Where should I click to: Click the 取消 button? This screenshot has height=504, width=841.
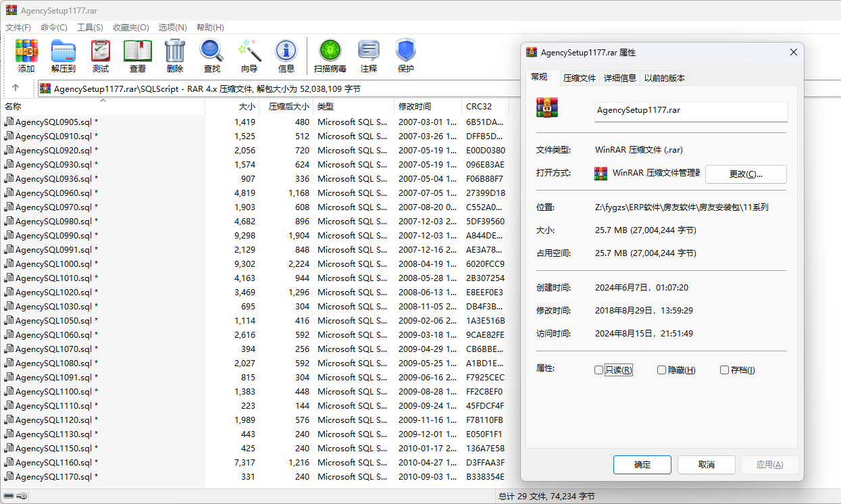click(x=707, y=465)
